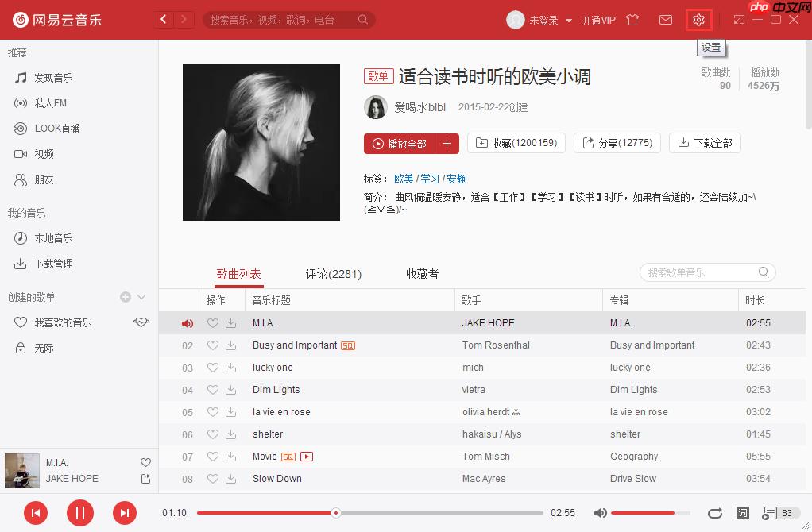The height and width of the screenshot is (532, 812).
Task: Open the 未登录 account dropdown
Action: click(x=545, y=20)
